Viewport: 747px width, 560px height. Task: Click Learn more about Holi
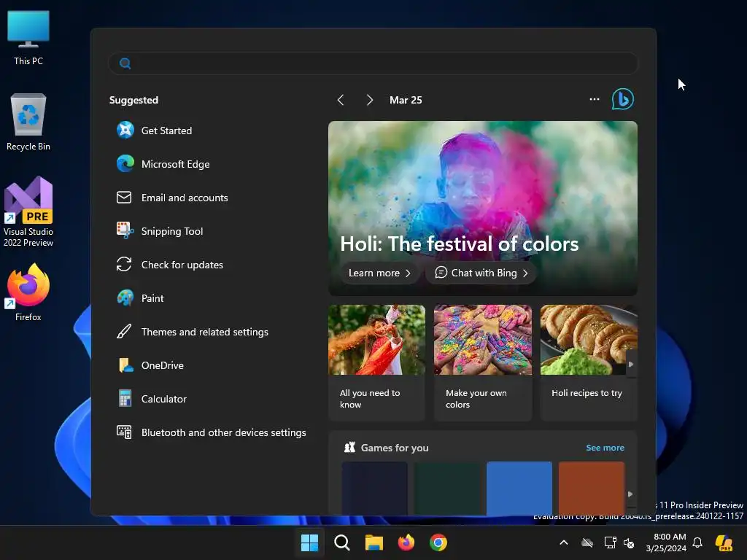379,273
